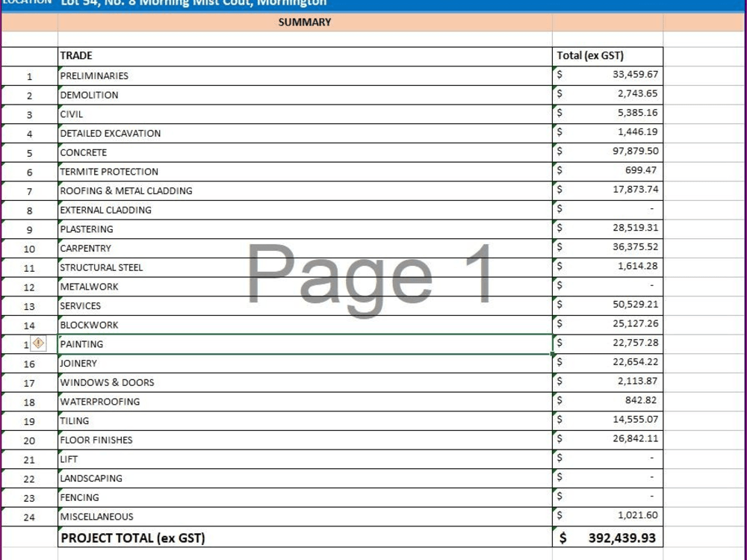Select the LANDSCAPING trade cell

point(305,478)
